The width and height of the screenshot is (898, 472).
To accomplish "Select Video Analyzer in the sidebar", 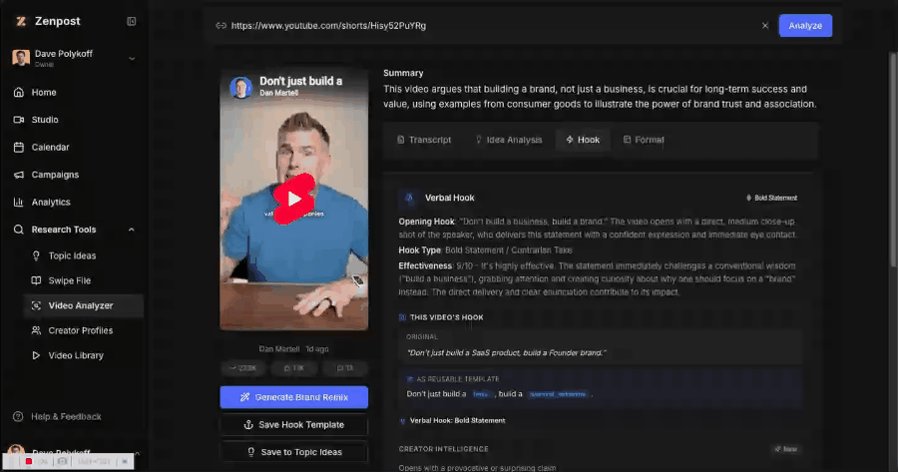I will (x=84, y=306).
